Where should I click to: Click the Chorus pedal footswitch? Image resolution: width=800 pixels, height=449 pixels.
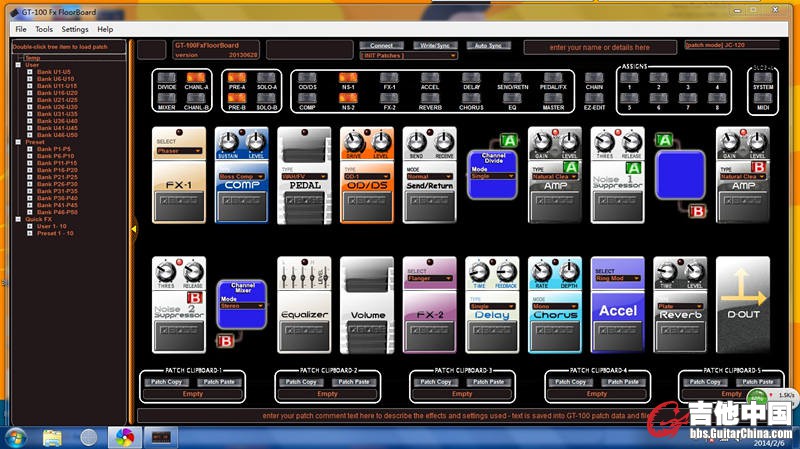[x=555, y=335]
